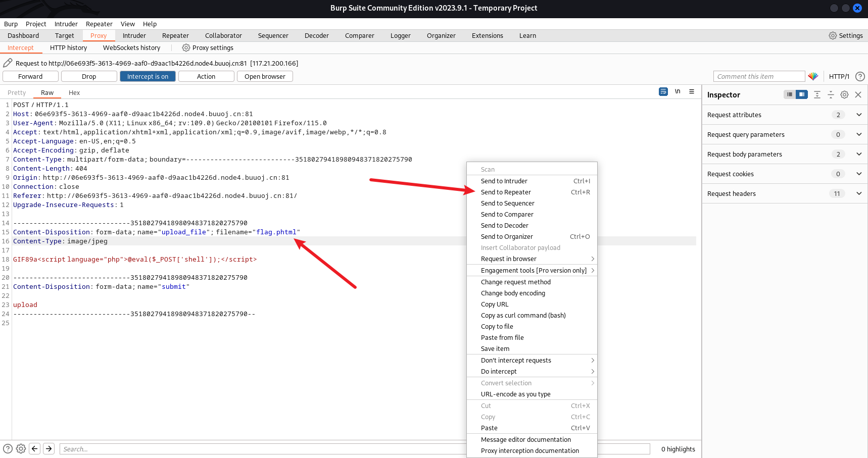This screenshot has width=868, height=458.
Task: Open the help question mark near HTTP/1
Action: pos(860,76)
